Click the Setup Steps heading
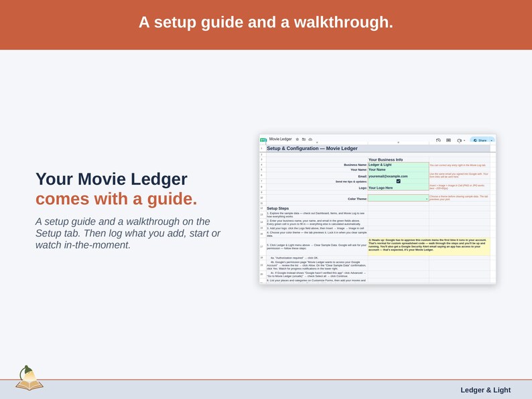This screenshot has height=399, width=532. 277,208
